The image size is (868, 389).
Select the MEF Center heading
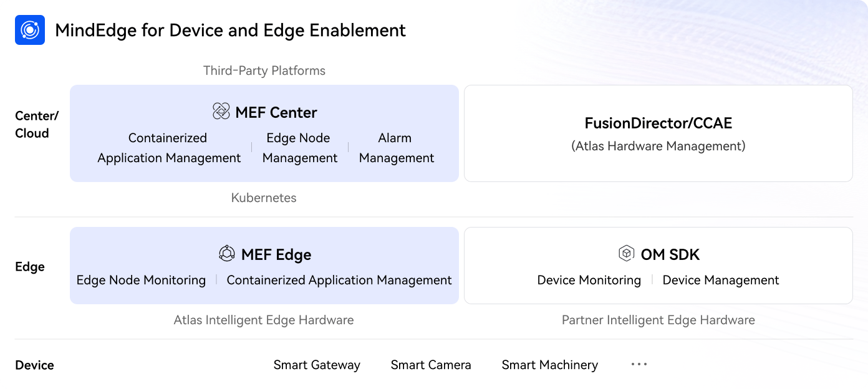point(276,113)
